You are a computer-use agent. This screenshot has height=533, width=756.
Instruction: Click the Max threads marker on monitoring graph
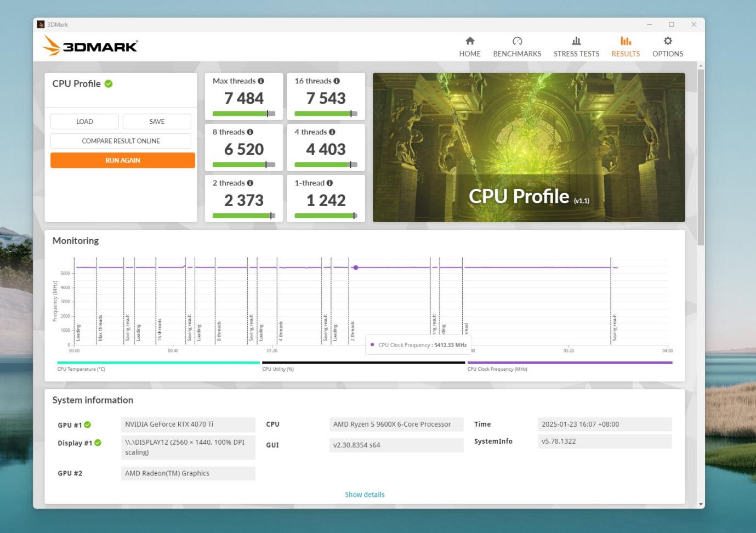(100, 328)
